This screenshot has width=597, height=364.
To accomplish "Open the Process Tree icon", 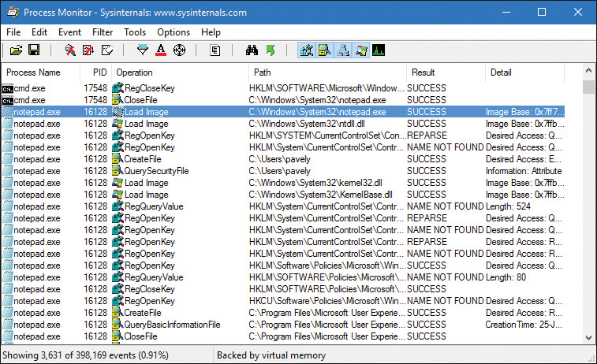I will click(215, 50).
